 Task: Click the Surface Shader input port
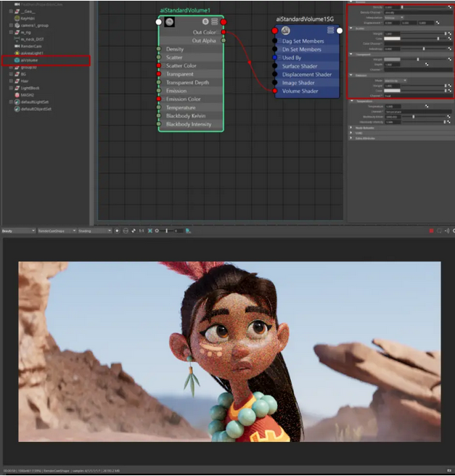pos(275,65)
